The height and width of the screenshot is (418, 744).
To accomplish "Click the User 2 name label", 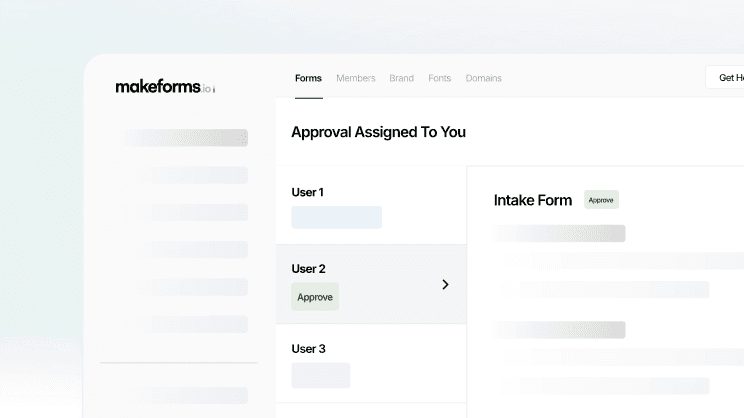I will click(x=308, y=269).
